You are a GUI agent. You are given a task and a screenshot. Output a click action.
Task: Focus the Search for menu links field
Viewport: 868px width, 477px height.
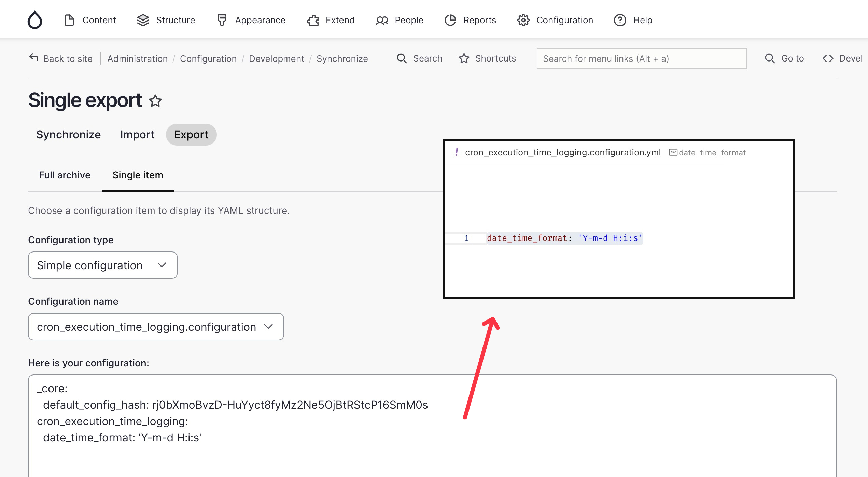(641, 58)
